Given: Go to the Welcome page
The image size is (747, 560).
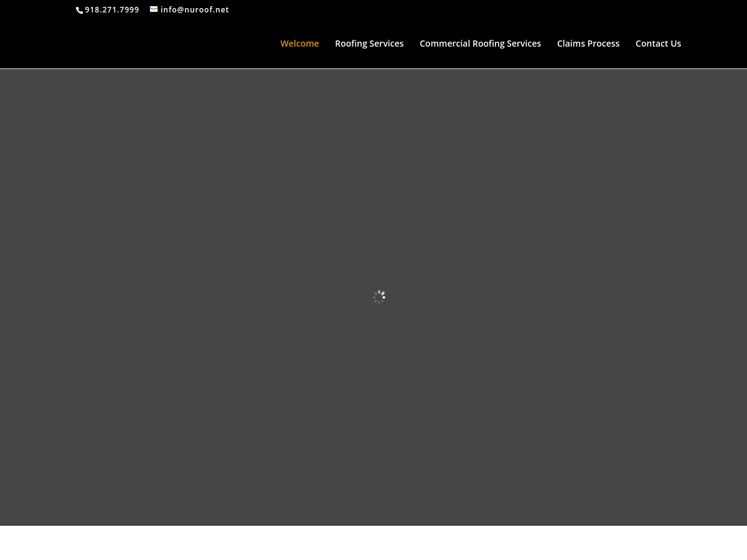Looking at the screenshot, I should pos(299,44).
